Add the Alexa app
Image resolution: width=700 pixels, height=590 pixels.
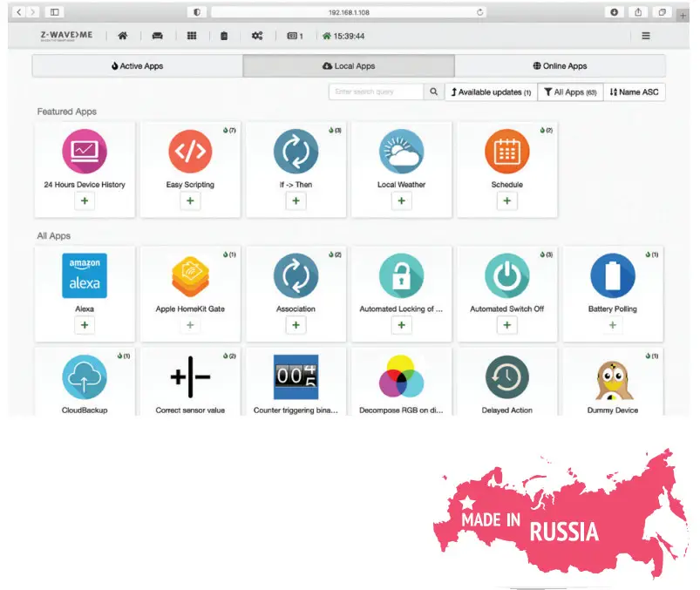pyautogui.click(x=85, y=325)
